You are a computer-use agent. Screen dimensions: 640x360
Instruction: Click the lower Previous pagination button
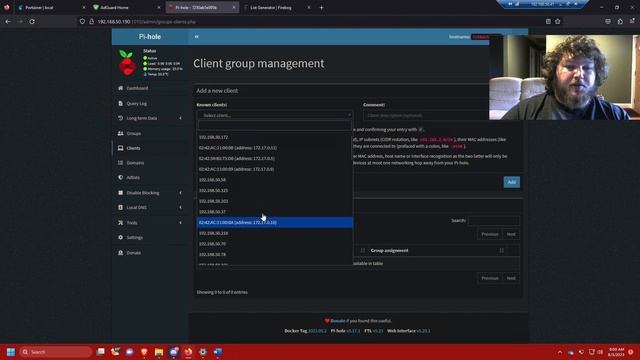pos(489,278)
